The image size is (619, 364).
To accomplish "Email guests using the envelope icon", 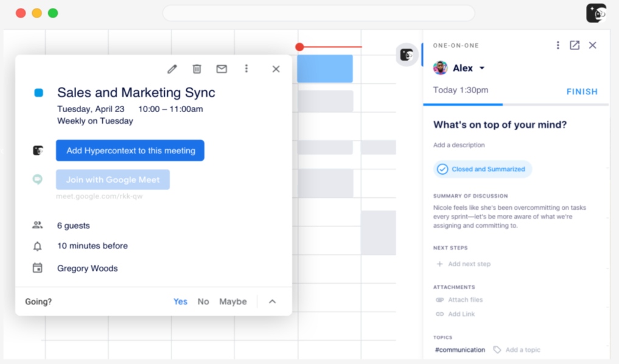I will pyautogui.click(x=222, y=69).
